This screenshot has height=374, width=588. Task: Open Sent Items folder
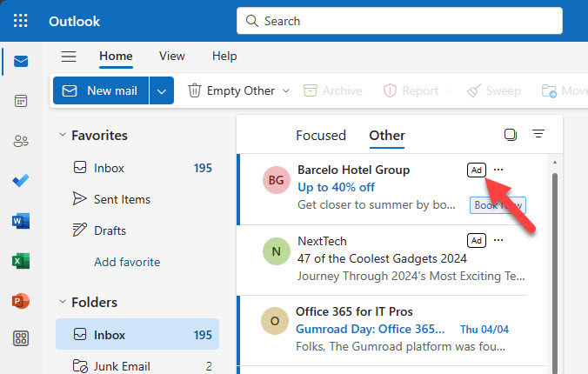[137, 199]
